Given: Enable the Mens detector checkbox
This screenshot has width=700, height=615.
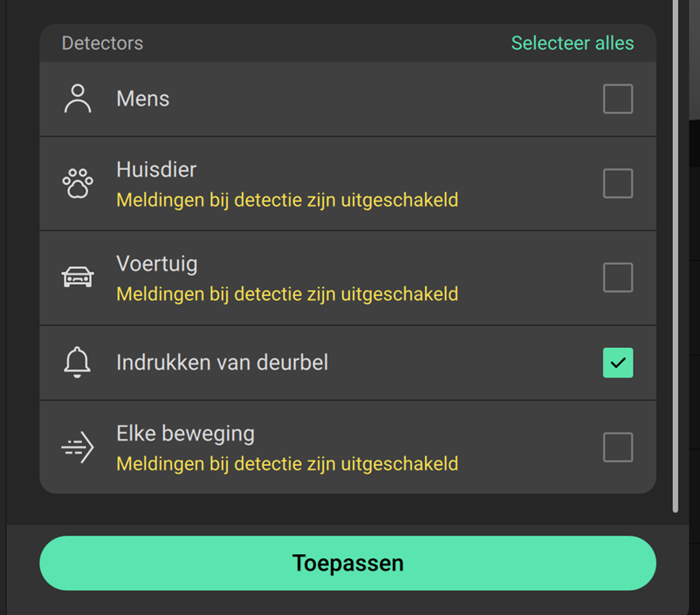Looking at the screenshot, I should (x=618, y=99).
